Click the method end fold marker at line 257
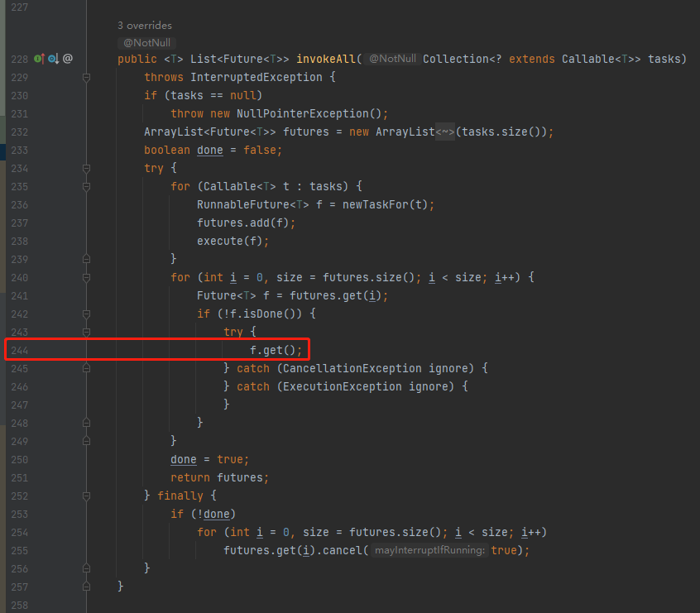Viewport: 700px width, 613px height. [87, 587]
